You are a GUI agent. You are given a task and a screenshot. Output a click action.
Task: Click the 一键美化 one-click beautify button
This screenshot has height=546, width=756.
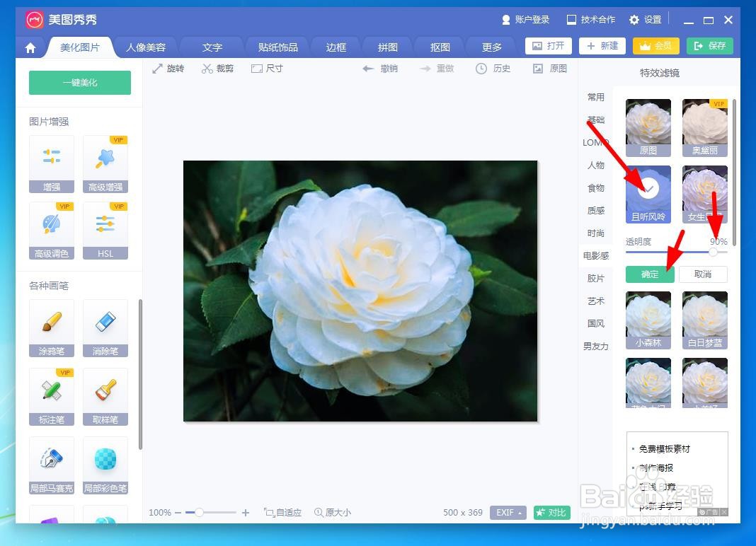(x=80, y=83)
